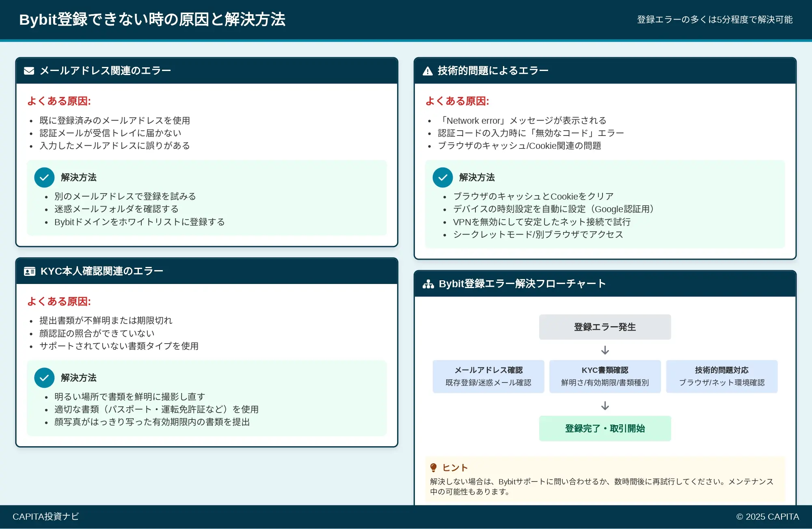This screenshot has width=812, height=529.
Task: Click the ブラウザ/ネット環境確認 subtitle
Action: tap(722, 383)
